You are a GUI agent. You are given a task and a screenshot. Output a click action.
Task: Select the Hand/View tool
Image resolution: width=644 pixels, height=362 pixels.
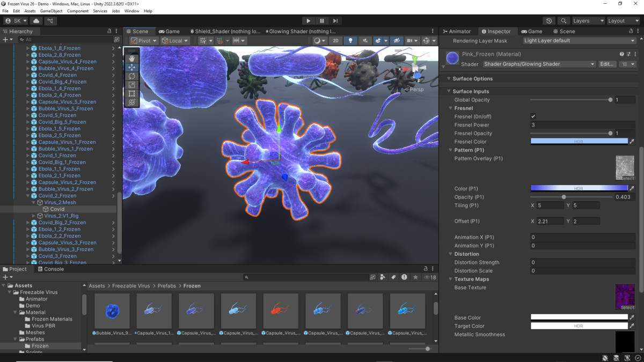pyautogui.click(x=131, y=58)
